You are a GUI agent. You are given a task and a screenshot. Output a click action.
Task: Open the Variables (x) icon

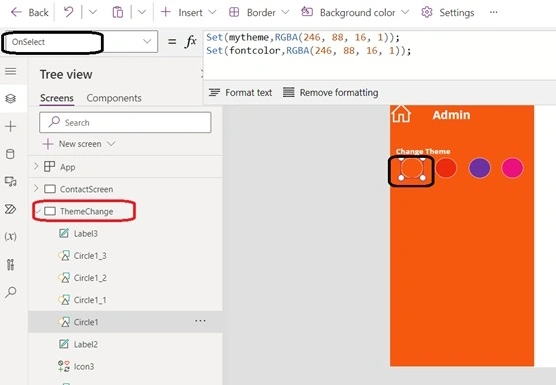pyautogui.click(x=11, y=236)
